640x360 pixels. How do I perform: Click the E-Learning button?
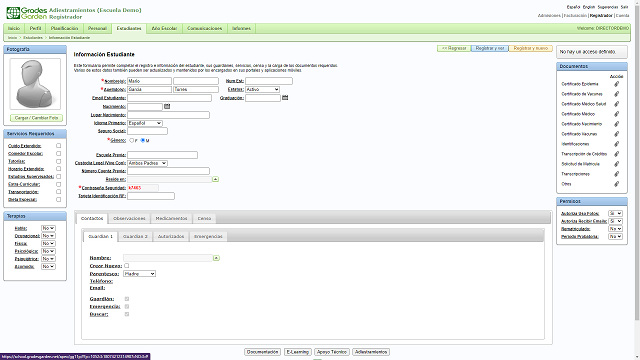click(298, 352)
